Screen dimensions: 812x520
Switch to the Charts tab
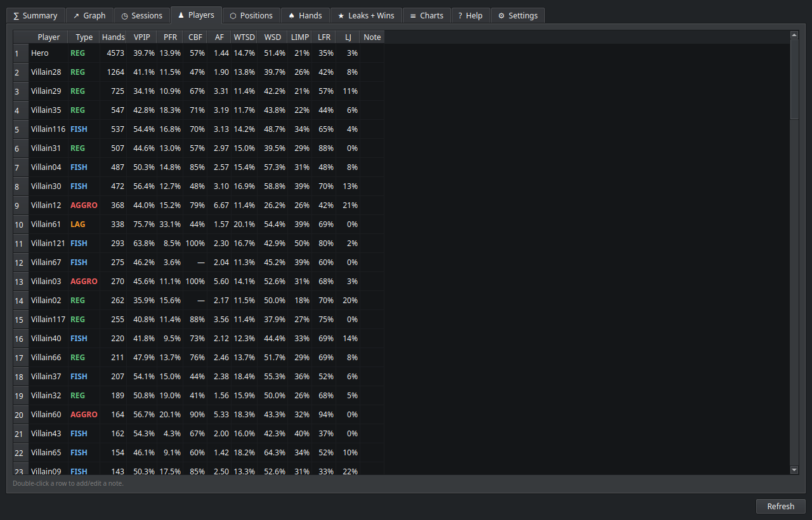point(427,15)
